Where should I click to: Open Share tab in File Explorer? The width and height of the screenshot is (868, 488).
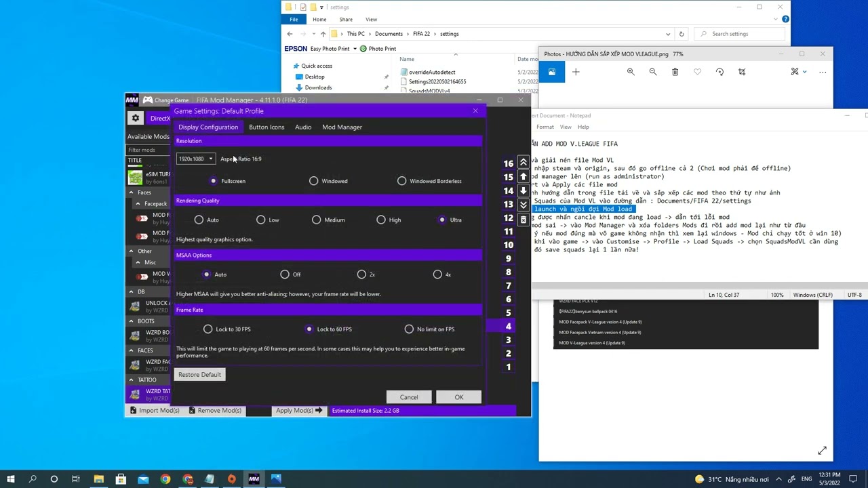click(346, 20)
